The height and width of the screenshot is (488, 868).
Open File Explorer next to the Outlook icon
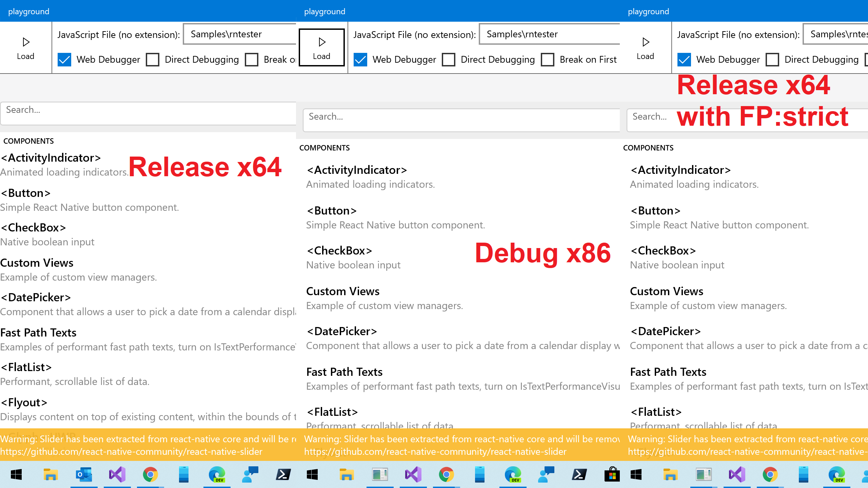pos(51,474)
